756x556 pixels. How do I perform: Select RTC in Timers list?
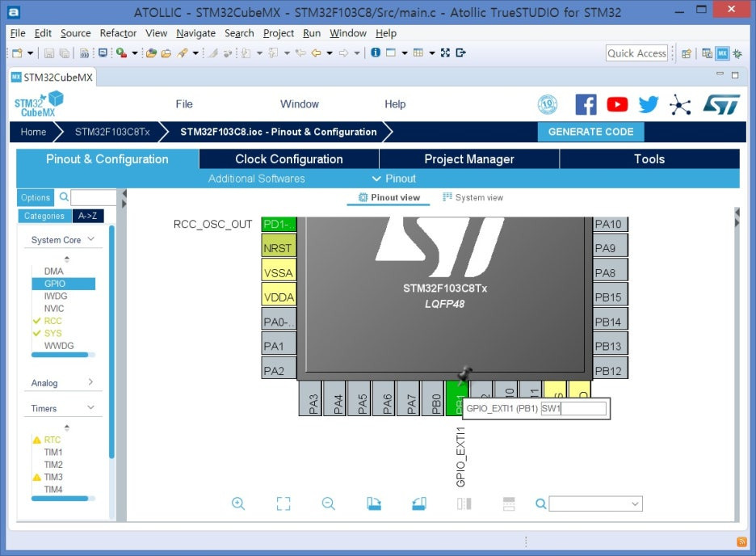pos(52,440)
